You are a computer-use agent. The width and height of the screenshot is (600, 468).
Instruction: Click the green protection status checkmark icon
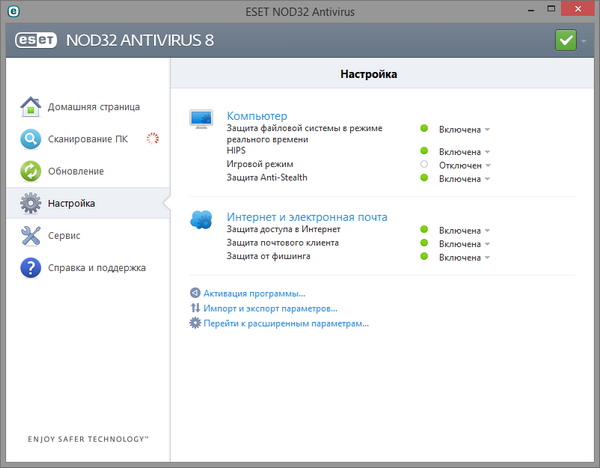click(568, 42)
